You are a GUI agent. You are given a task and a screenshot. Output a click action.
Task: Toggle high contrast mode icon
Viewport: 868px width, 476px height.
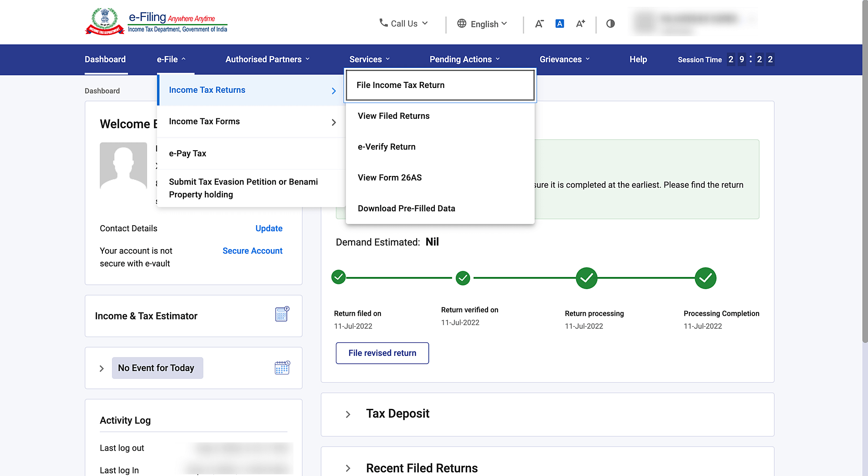[x=610, y=24]
